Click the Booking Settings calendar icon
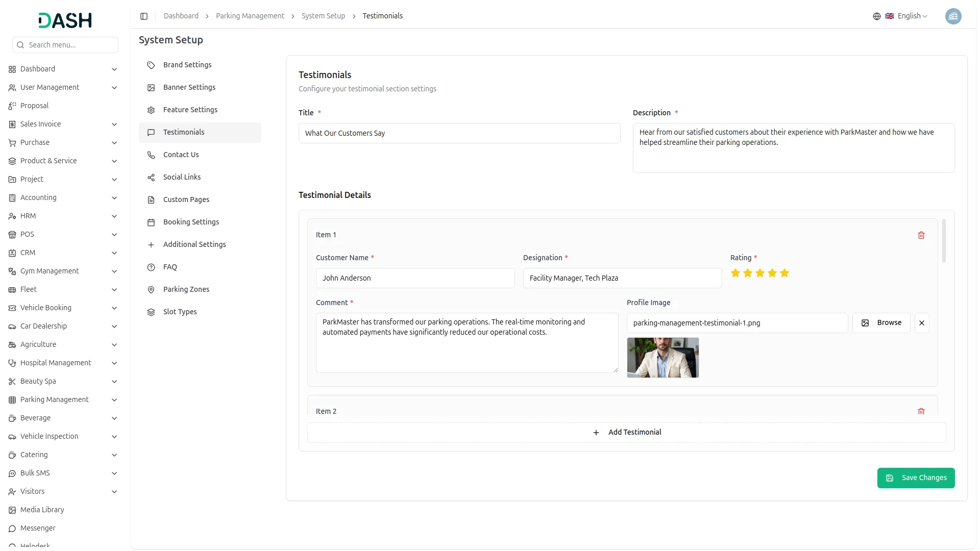Screen dimensions: 980x551 [151, 222]
